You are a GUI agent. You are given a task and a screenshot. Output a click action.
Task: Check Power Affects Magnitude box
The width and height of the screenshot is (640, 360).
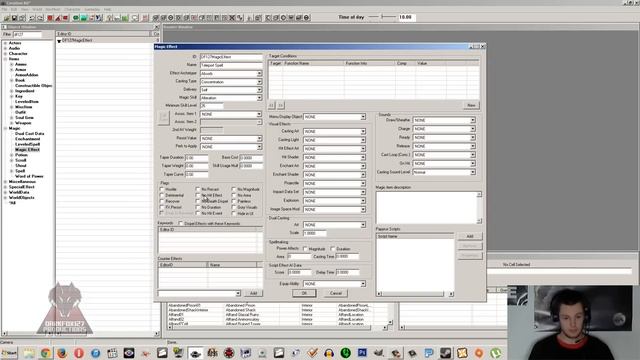click(305, 249)
